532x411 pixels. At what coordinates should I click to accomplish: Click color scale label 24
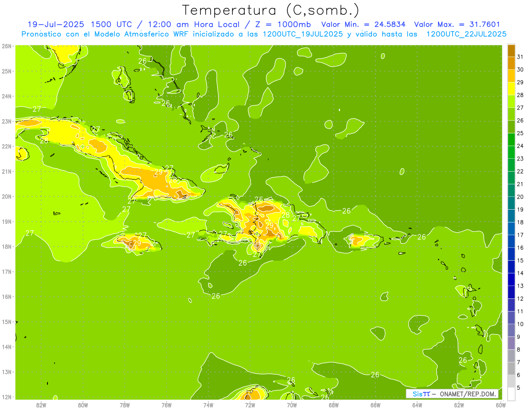click(520, 146)
